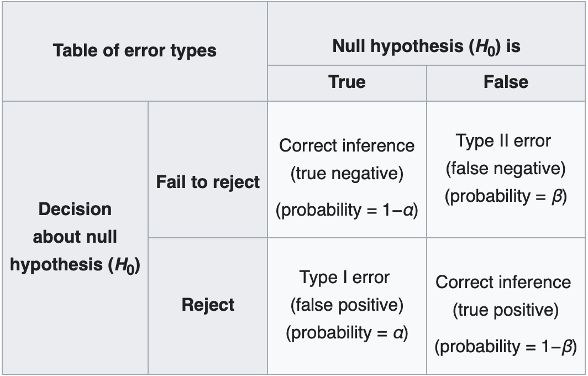Select the "Null hypothesis (H0) is" column heading
The height and width of the screenshot is (376, 588).
click(x=426, y=46)
